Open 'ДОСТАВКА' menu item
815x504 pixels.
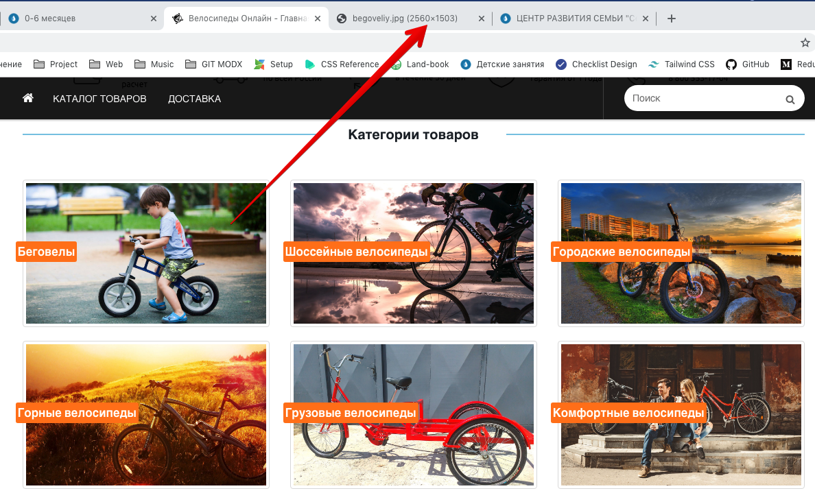point(194,99)
